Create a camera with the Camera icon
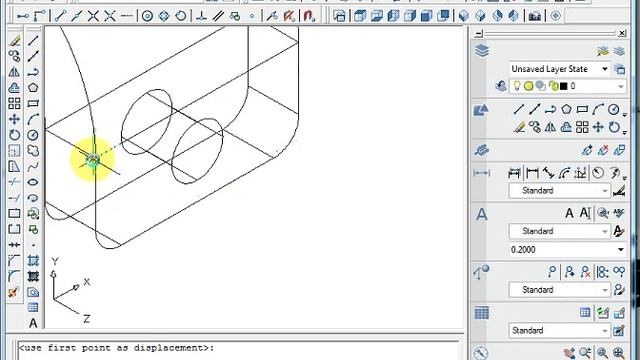Image resolution: width=640 pixels, height=360 pixels. pyautogui.click(x=535, y=16)
